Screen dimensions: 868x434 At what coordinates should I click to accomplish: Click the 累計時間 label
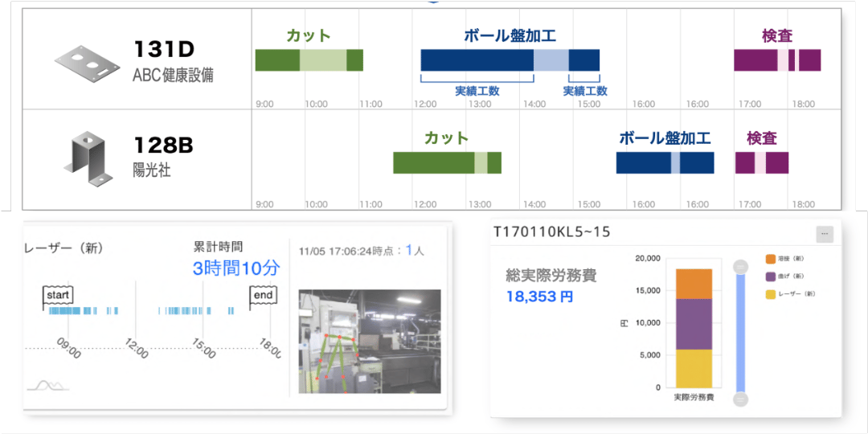tap(218, 247)
